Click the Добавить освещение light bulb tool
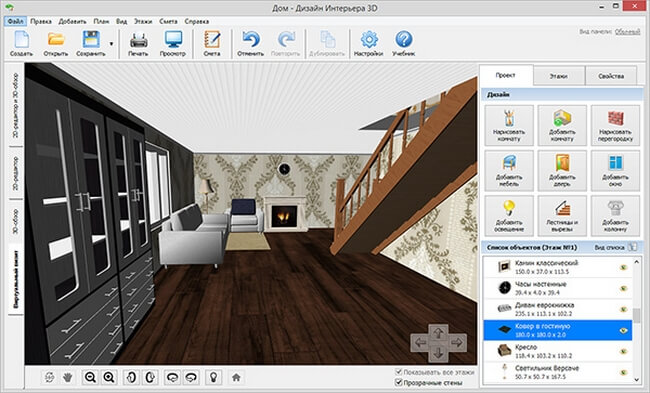Screen dimensions: 650x393 click(x=509, y=216)
